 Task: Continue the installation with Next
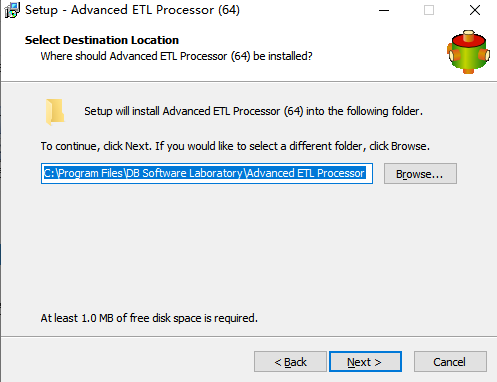[x=365, y=362]
